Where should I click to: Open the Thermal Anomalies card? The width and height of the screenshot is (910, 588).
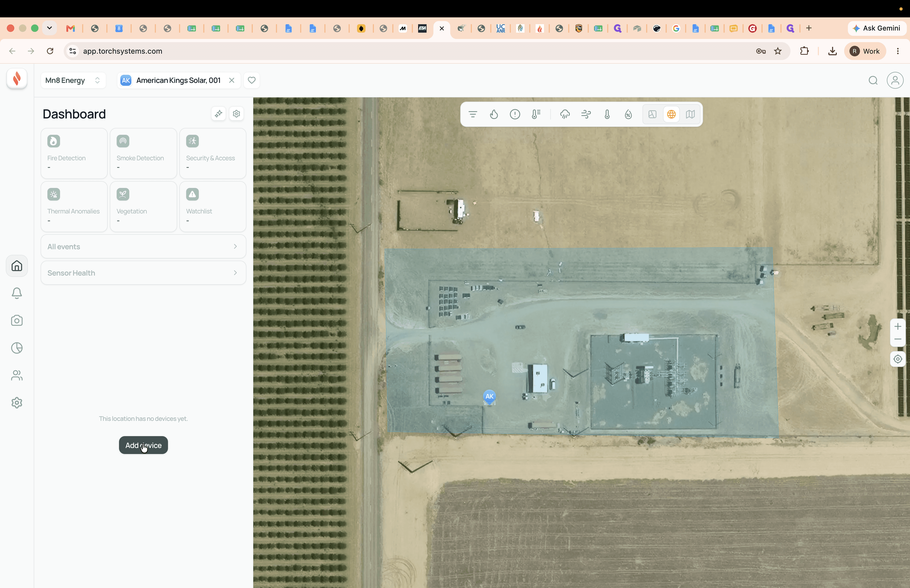74,207
